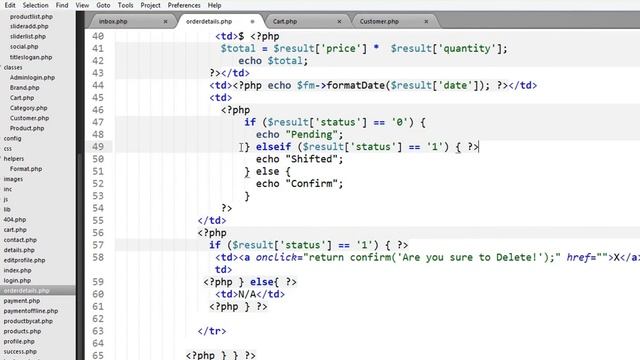Open success.php in the sidebar

20,351
